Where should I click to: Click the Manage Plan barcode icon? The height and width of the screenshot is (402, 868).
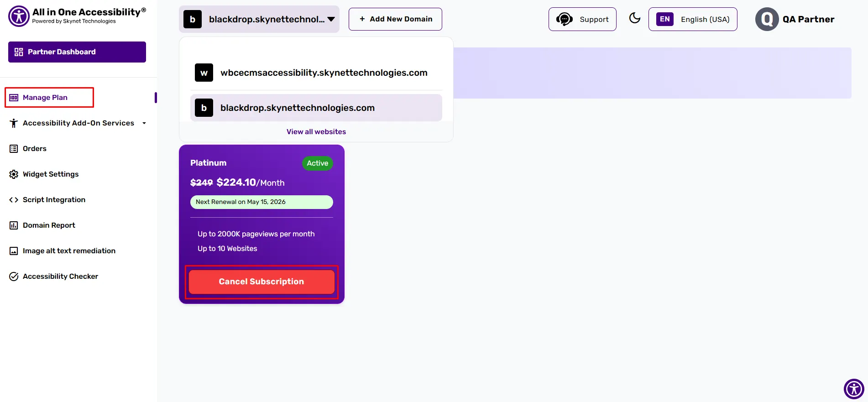pos(14,98)
